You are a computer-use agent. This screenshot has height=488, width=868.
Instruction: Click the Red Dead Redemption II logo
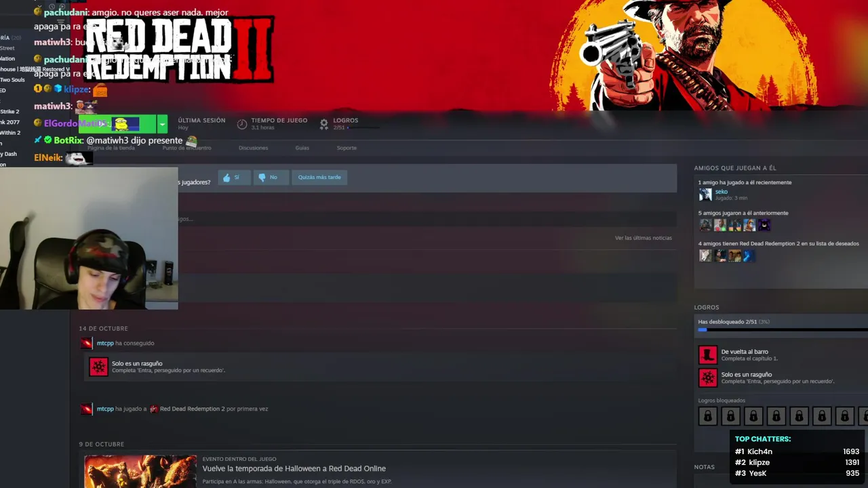pos(179,49)
